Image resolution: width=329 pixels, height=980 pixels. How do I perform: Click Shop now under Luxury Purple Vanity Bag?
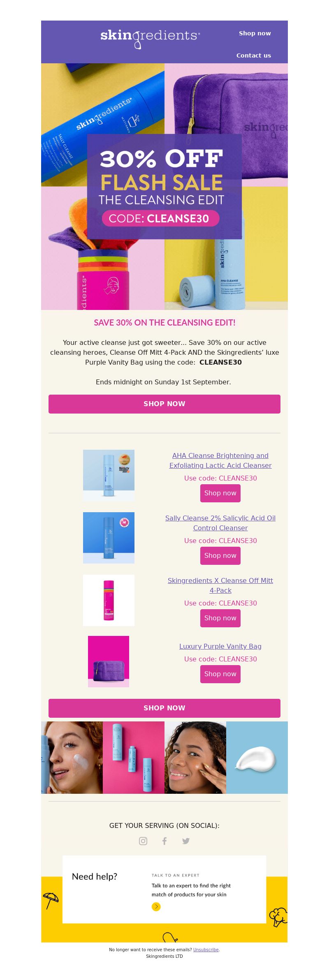click(220, 674)
